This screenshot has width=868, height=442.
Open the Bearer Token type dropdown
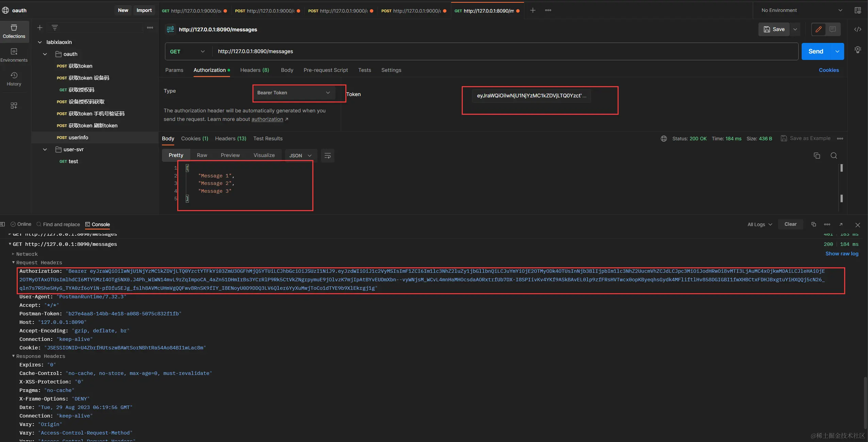[293, 93]
